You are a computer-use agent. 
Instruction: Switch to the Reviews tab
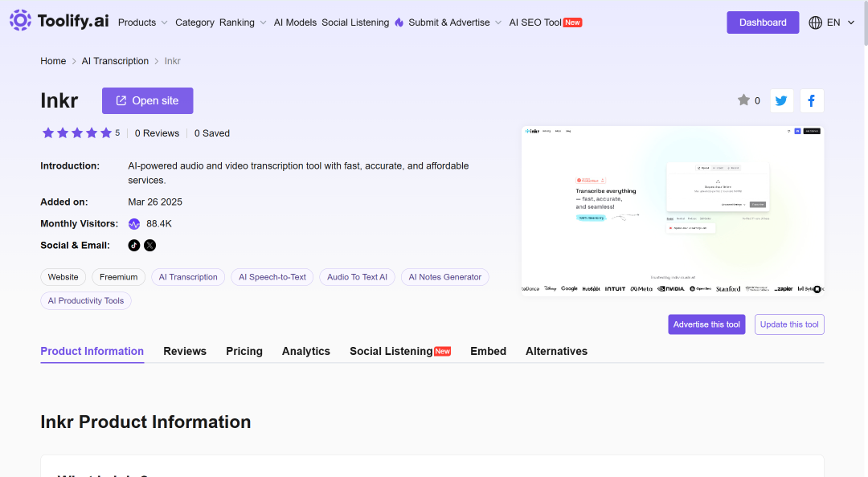185,352
